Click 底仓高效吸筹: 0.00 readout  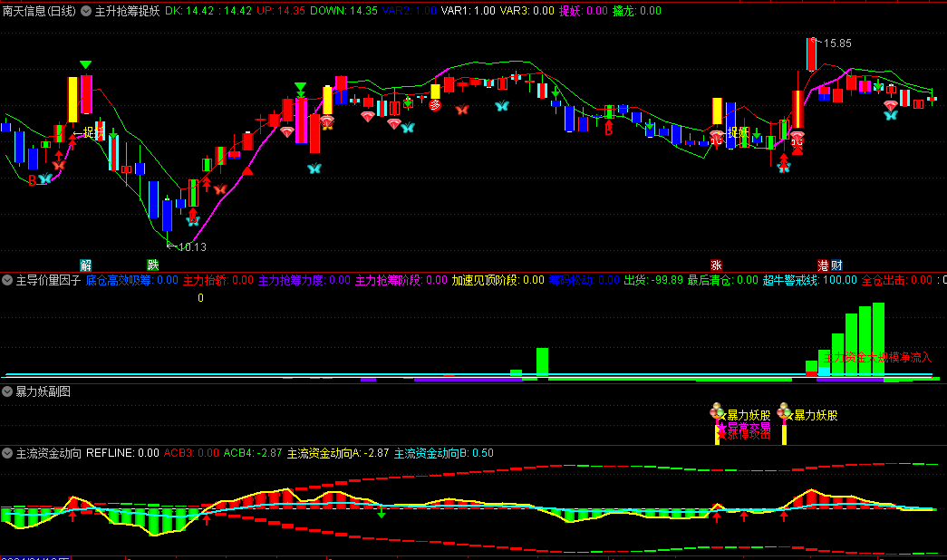tap(132, 280)
